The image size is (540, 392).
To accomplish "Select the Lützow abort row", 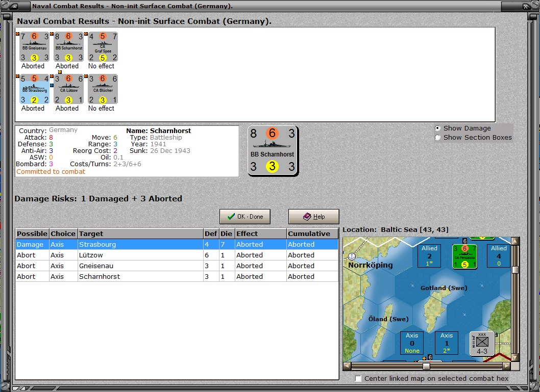I will tap(177, 255).
